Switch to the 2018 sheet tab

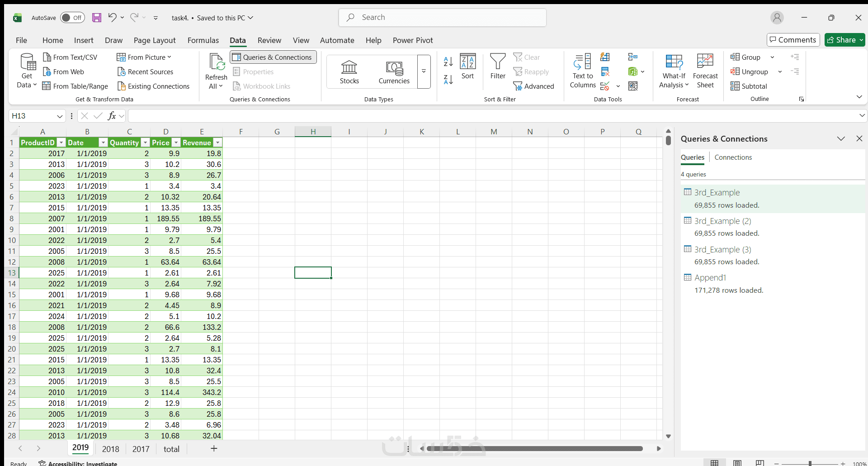pos(111,449)
